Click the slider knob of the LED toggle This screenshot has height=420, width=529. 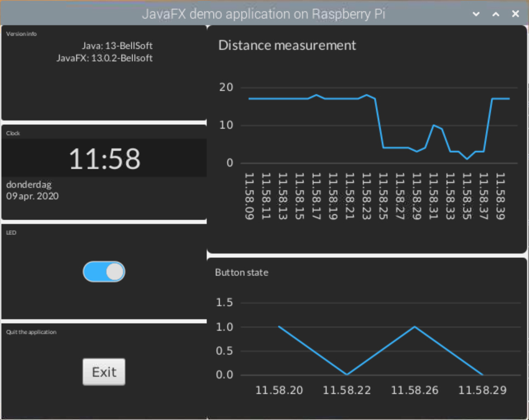pos(113,271)
